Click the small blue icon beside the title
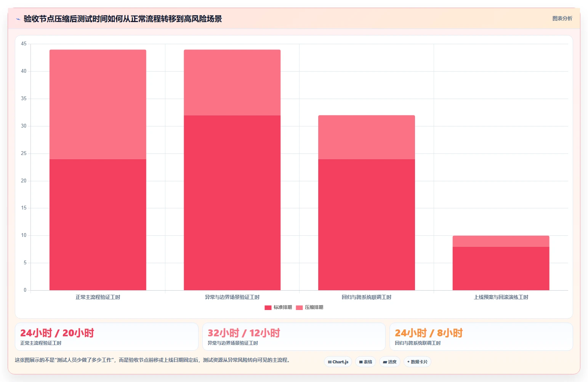The image size is (588, 382). pos(18,19)
